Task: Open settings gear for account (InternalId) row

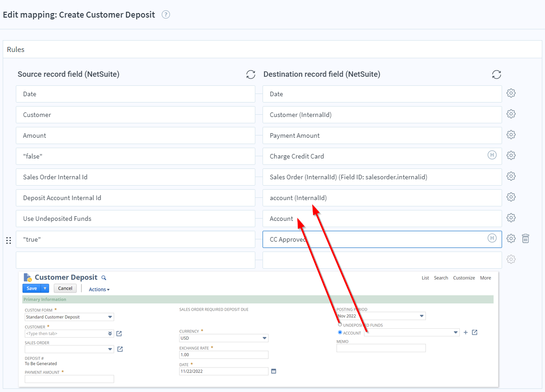Action: (x=511, y=197)
